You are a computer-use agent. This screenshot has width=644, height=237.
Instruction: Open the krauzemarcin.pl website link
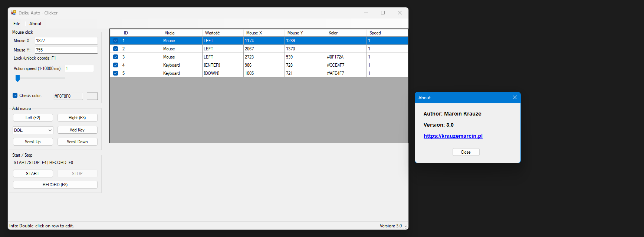coord(453,136)
